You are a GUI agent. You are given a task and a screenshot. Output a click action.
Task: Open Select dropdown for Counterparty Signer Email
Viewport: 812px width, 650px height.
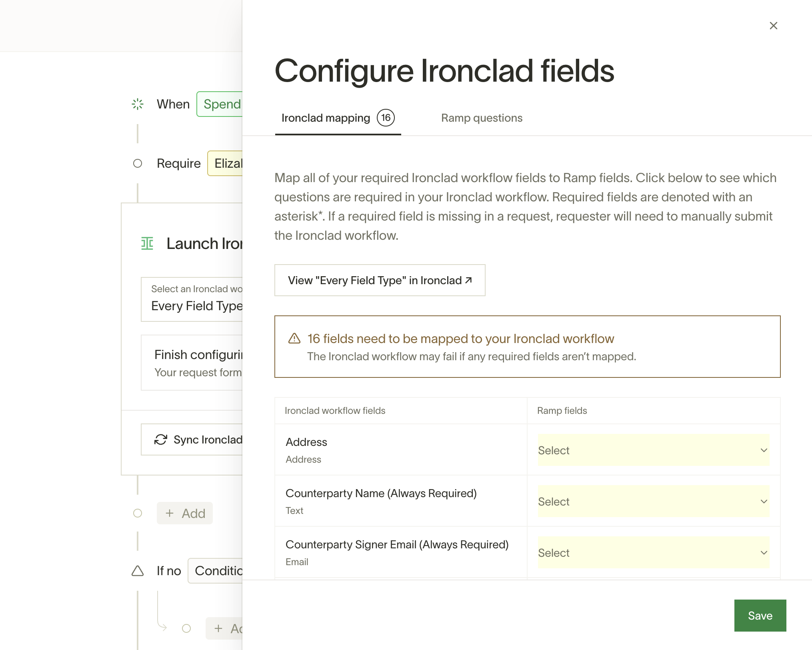[654, 552]
